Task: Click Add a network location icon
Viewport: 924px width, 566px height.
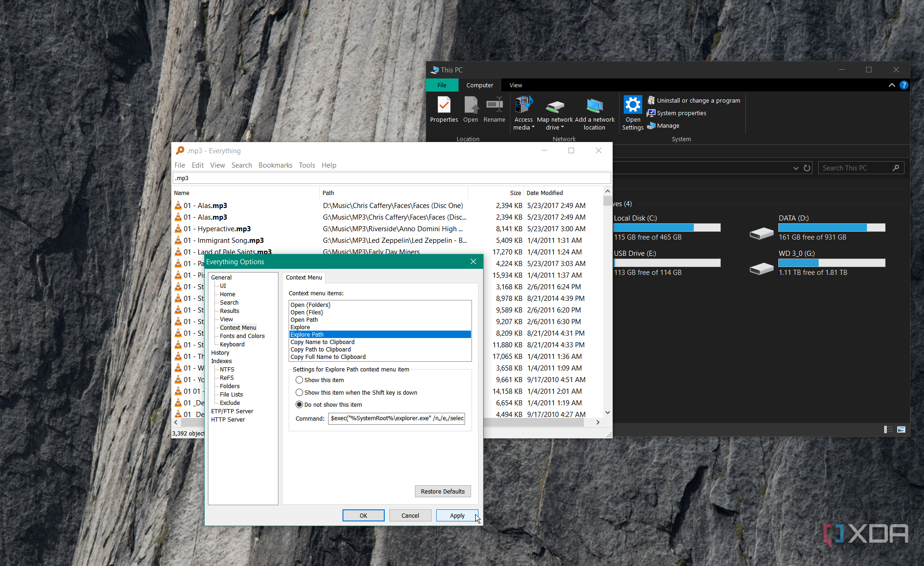Action: tap(594, 106)
